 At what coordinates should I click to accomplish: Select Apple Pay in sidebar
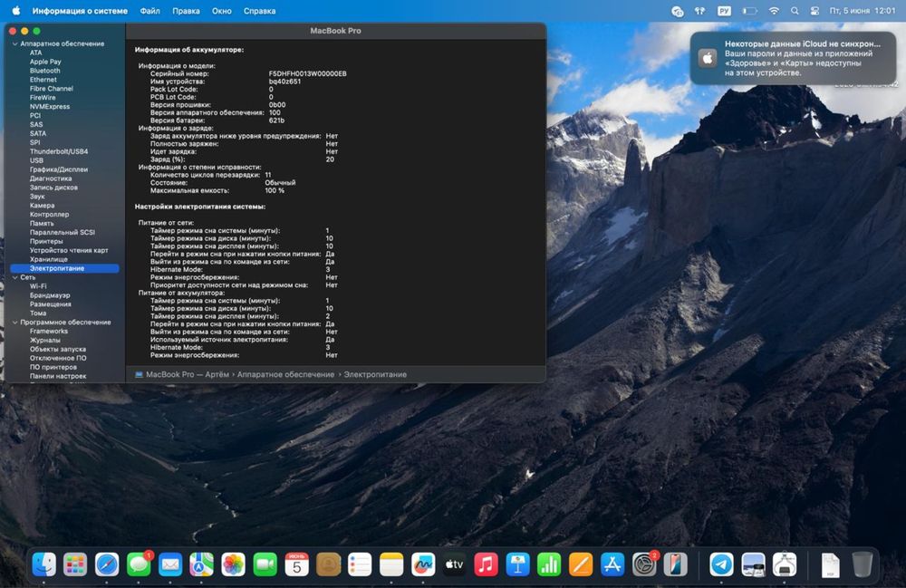(x=45, y=62)
